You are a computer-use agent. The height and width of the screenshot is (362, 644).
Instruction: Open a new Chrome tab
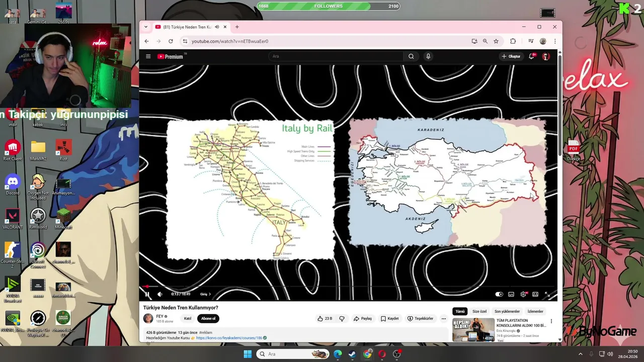click(237, 27)
